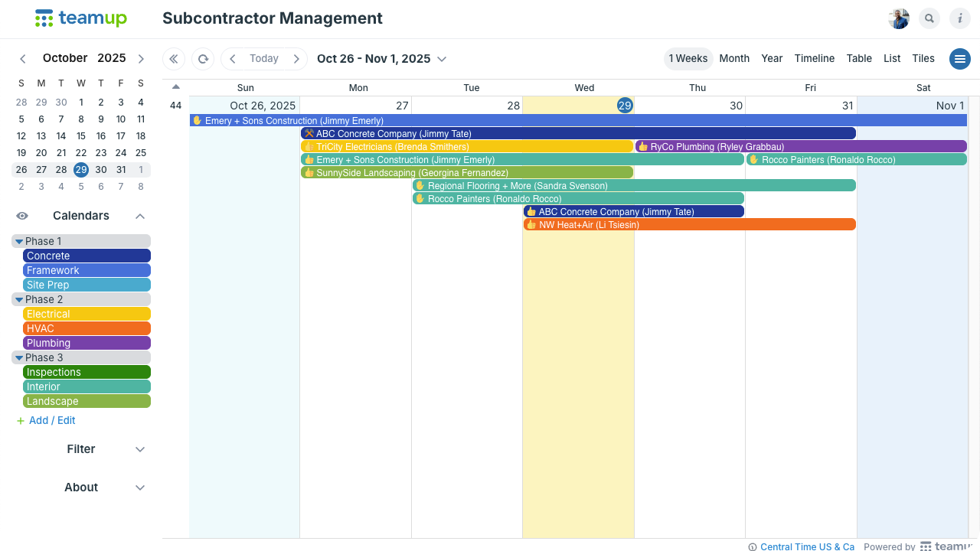Toggle the Concrete calendar visibility

(87, 256)
